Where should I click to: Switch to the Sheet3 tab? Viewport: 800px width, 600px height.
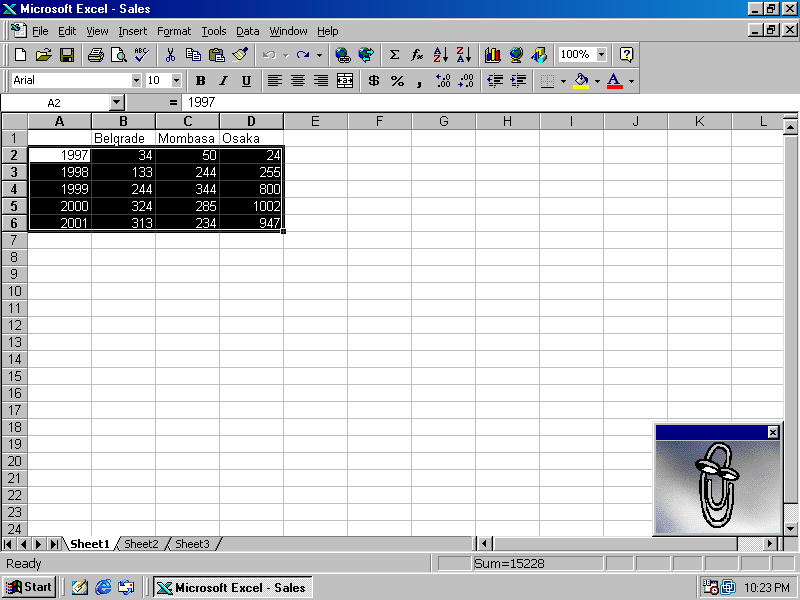(x=192, y=544)
